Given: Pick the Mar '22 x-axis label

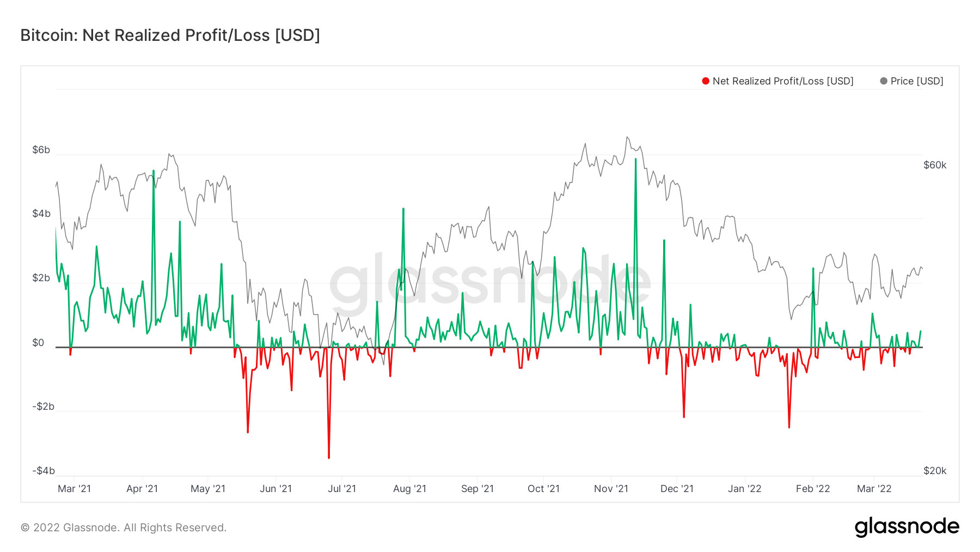Looking at the screenshot, I should pos(874,489).
